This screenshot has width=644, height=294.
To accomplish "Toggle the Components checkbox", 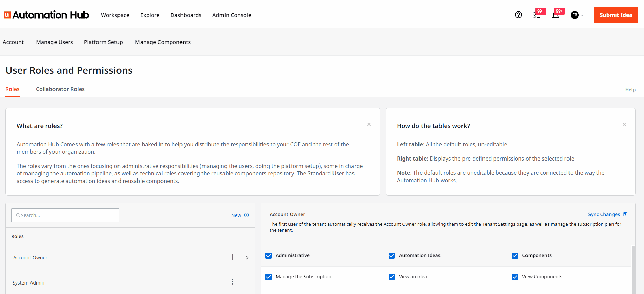I will 515,256.
